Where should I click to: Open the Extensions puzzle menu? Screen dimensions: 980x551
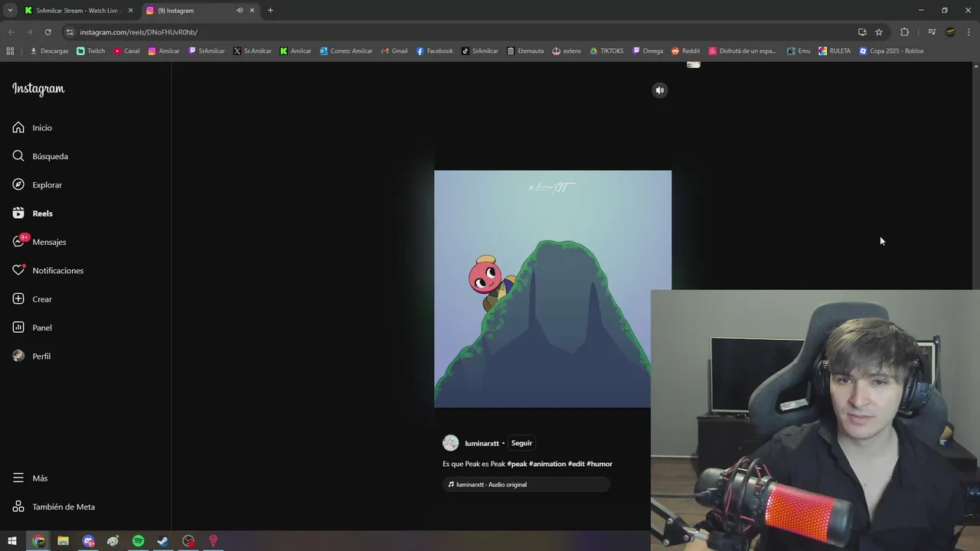(905, 32)
